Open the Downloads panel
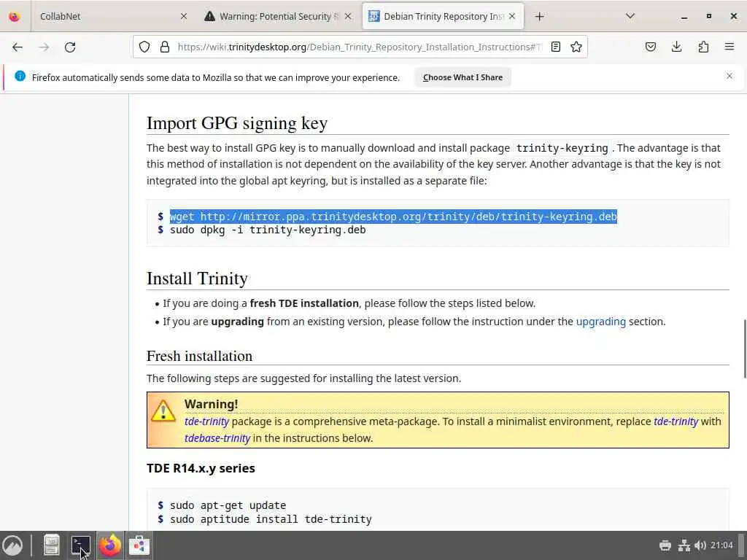747x560 pixels. [x=676, y=47]
